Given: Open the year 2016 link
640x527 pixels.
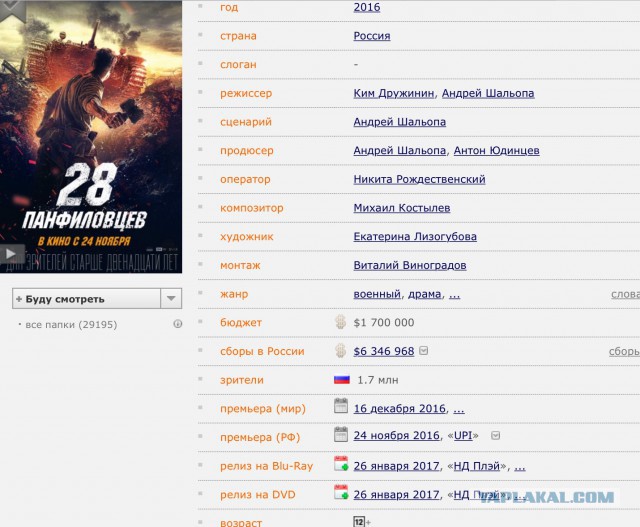Looking at the screenshot, I should point(367,7).
